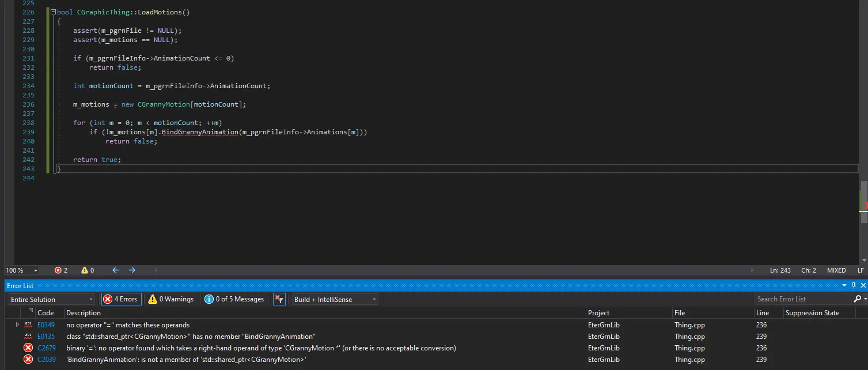Navigate backward with the left arrow
This screenshot has height=370, width=868.
point(115,270)
